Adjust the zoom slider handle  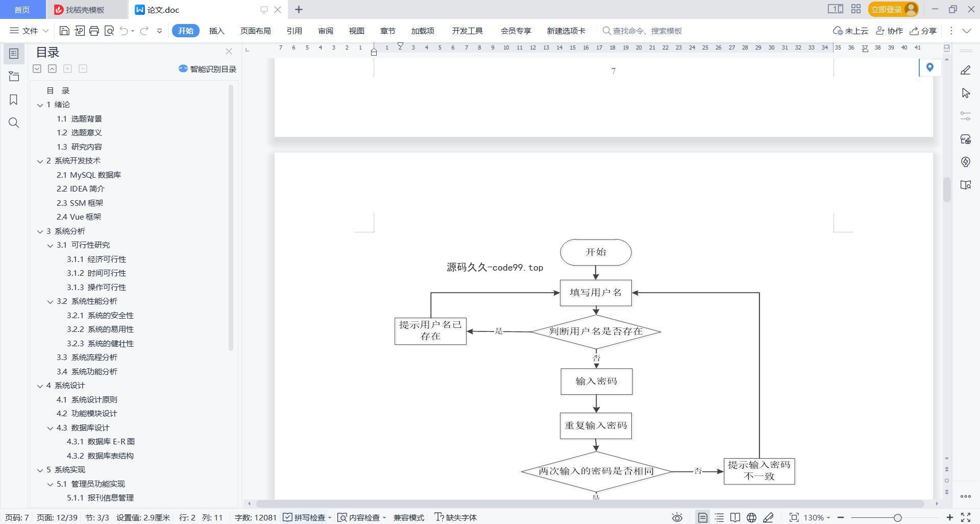coord(897,517)
